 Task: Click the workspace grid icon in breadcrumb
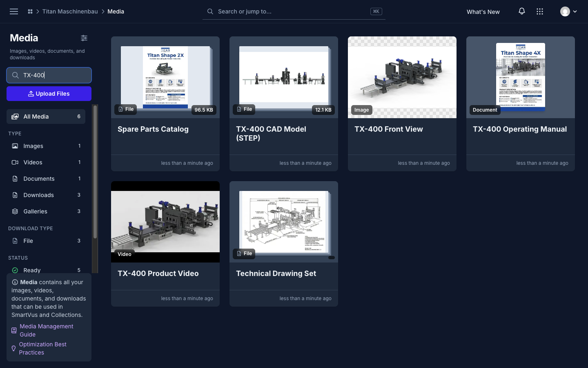(30, 11)
